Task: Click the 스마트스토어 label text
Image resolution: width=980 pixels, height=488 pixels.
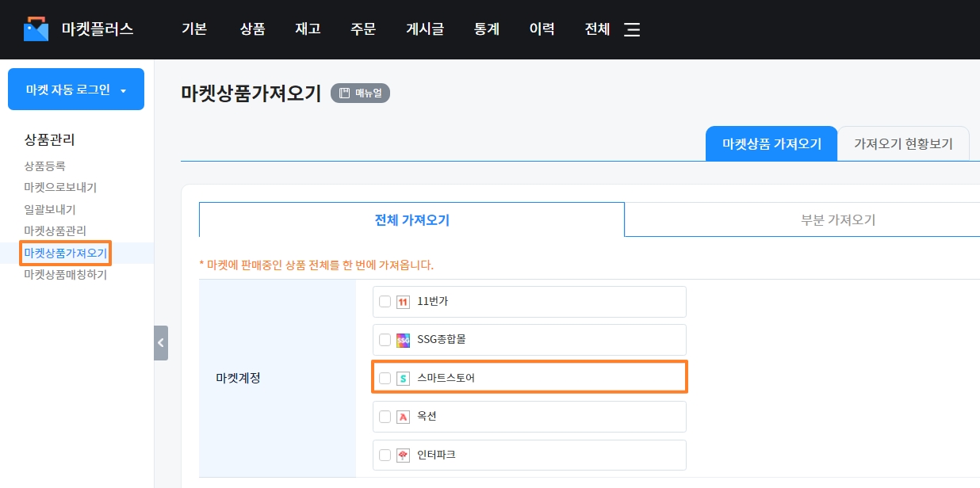Action: (x=446, y=379)
